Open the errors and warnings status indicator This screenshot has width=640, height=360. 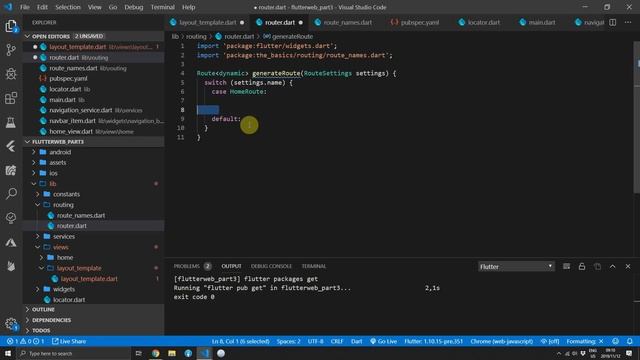coord(25,341)
